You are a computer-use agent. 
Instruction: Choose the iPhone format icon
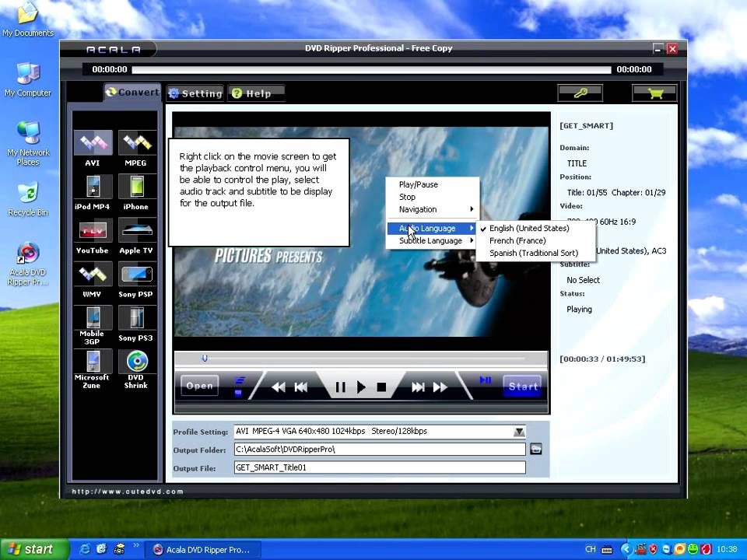coord(137,187)
